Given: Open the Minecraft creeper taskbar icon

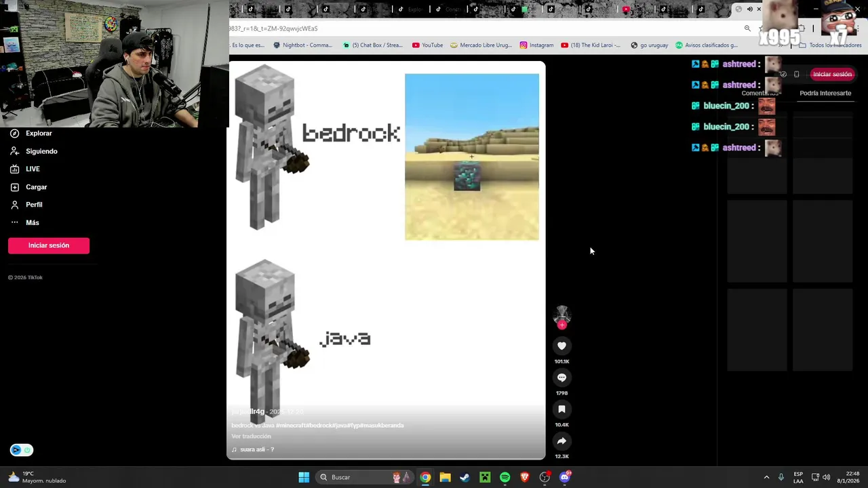Looking at the screenshot, I should point(485,477).
